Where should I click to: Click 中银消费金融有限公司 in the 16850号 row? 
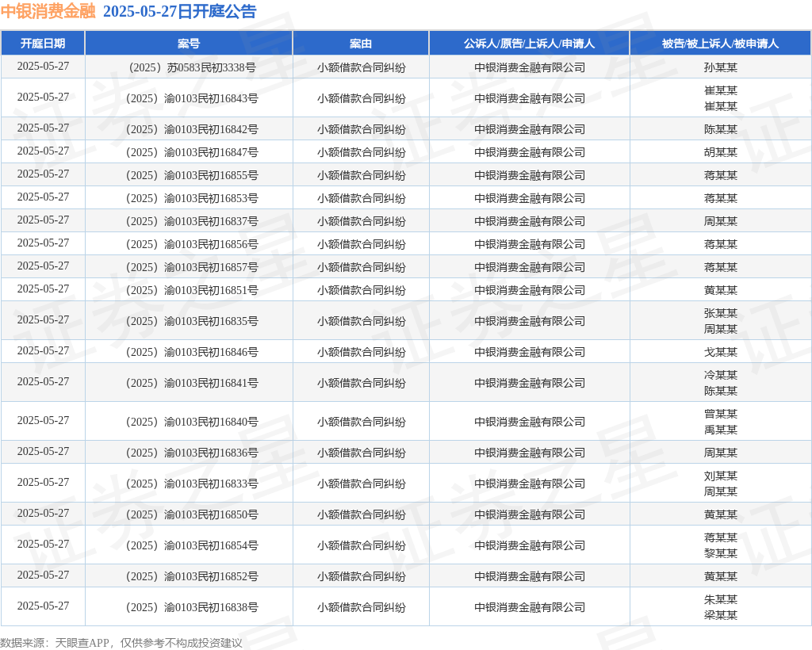pos(529,514)
